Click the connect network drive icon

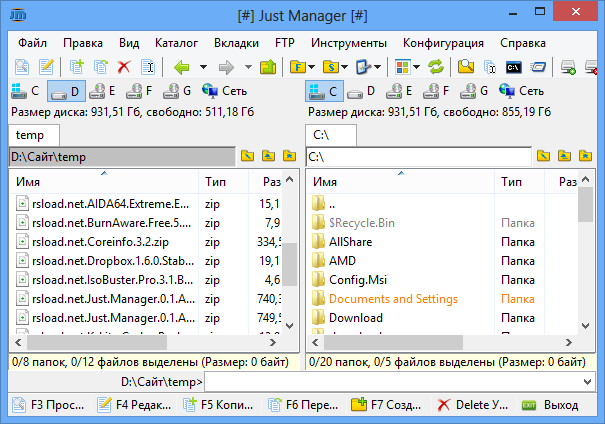coord(568,67)
